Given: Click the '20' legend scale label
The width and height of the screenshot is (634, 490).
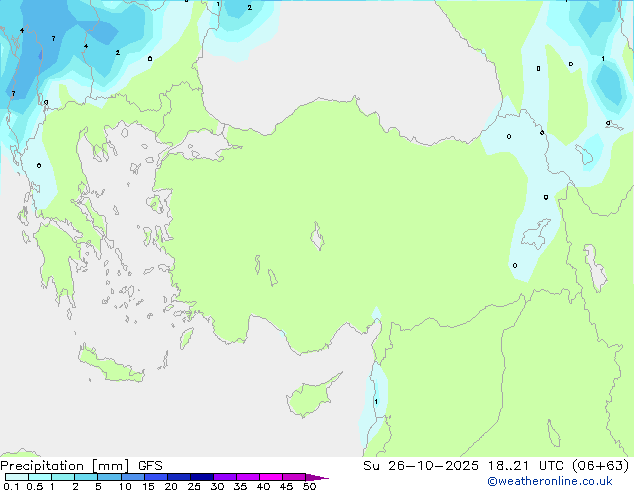Looking at the screenshot, I should click(x=171, y=486).
